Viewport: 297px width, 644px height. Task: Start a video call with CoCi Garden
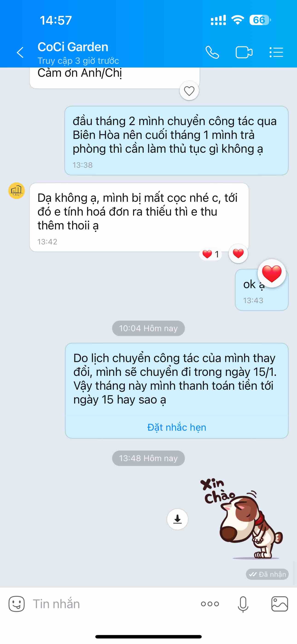(x=244, y=53)
